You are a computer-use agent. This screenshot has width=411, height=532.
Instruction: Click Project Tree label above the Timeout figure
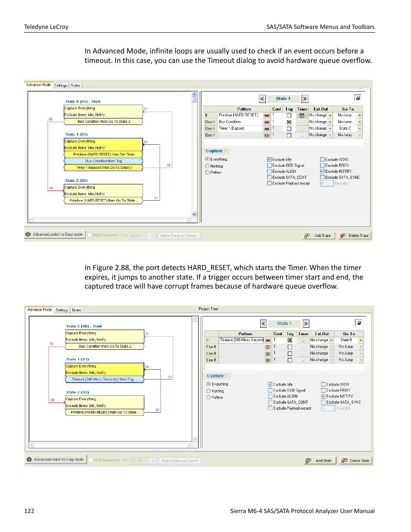[208, 309]
